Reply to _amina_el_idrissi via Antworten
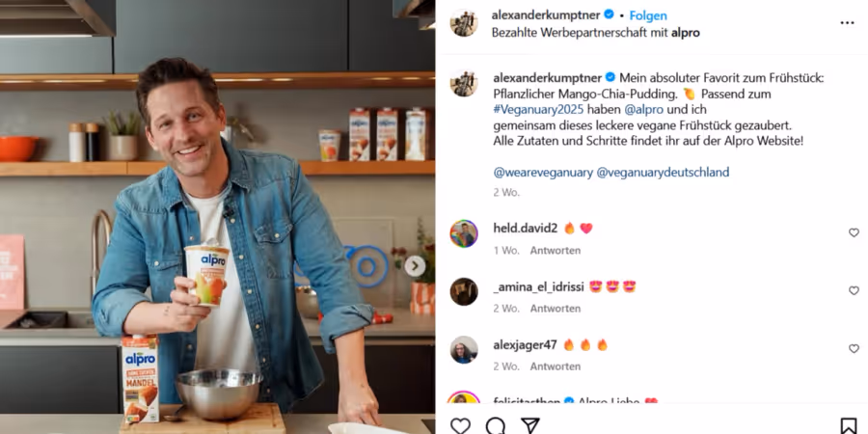The height and width of the screenshot is (434, 868). tap(556, 309)
